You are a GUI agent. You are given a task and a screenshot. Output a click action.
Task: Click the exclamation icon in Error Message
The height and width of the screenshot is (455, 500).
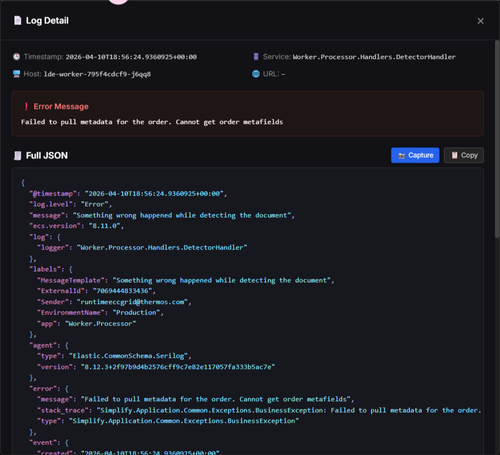[x=26, y=107]
